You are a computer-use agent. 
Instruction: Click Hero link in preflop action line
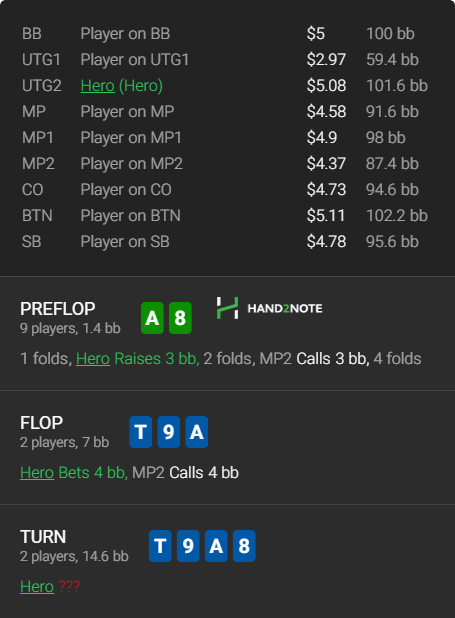coord(93,359)
